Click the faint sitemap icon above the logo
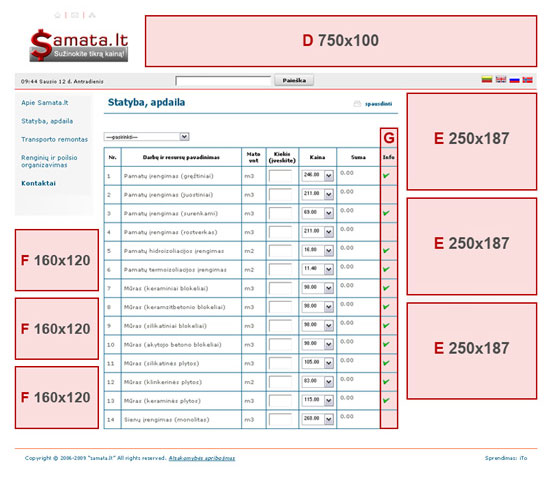Viewport: 550px width, 487px height. pyautogui.click(x=92, y=15)
